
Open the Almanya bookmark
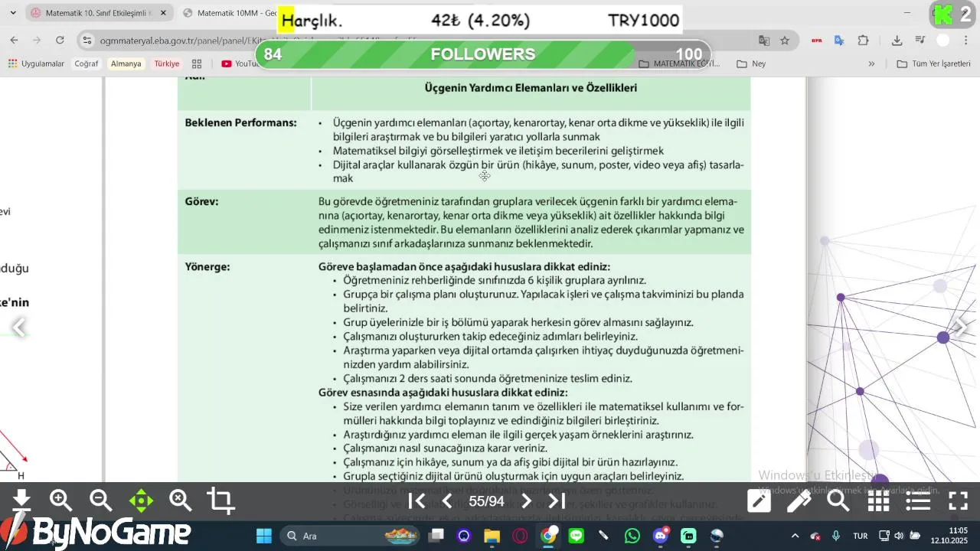tap(126, 64)
